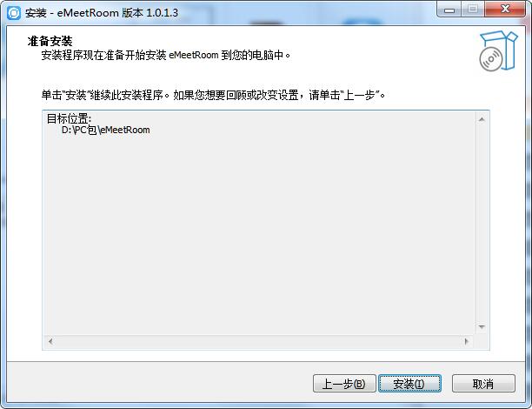Click the scroll down arrow in summary box
Screen dimensions: 532x409
[x=482, y=327]
